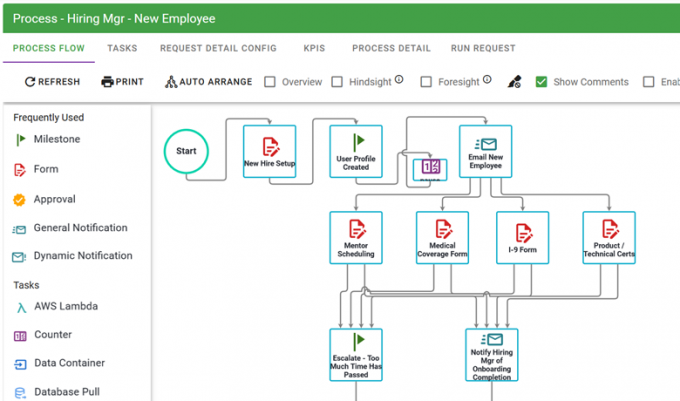Select the Data Container icon

click(20, 364)
